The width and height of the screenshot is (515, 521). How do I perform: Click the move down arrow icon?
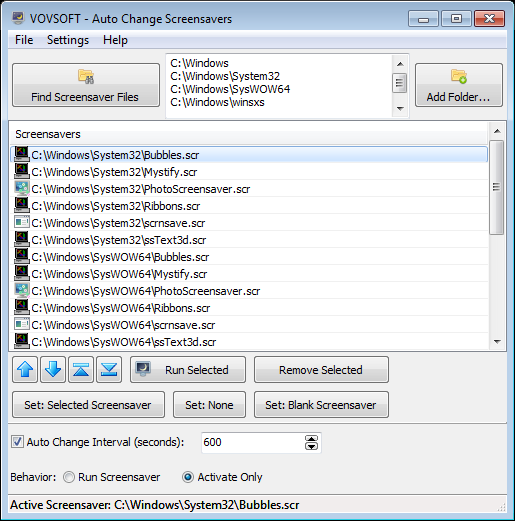53,370
